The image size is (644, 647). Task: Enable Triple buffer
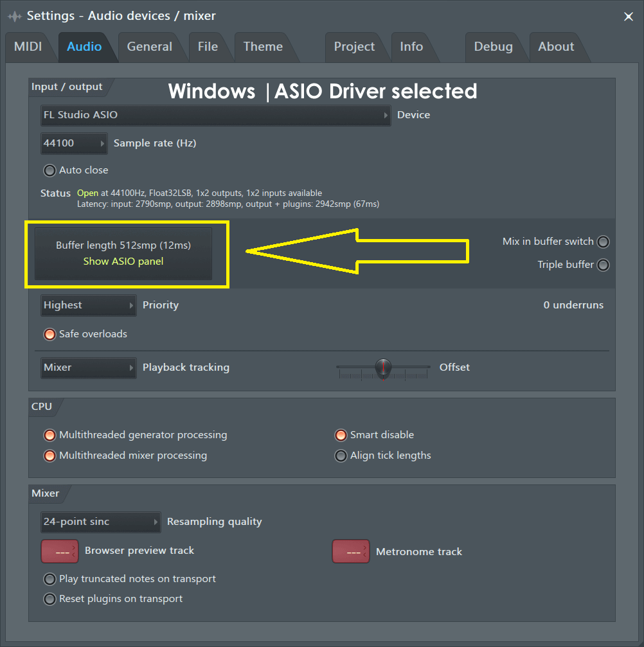pyautogui.click(x=602, y=264)
